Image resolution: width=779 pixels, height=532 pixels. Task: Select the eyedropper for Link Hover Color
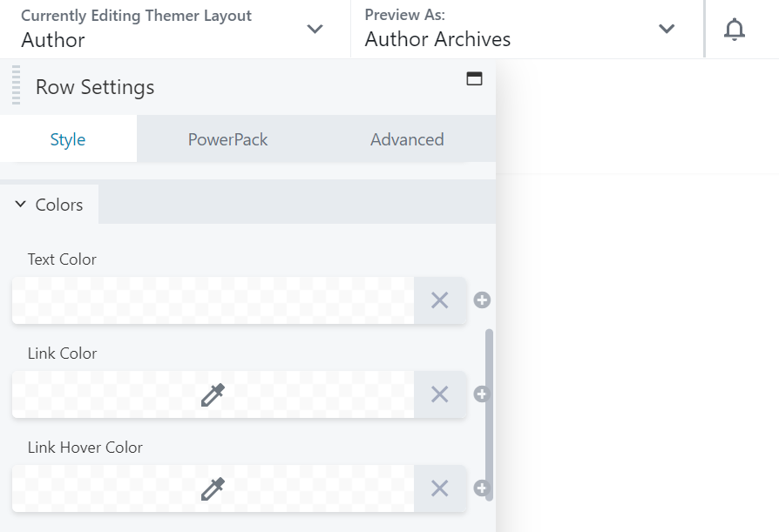click(213, 488)
